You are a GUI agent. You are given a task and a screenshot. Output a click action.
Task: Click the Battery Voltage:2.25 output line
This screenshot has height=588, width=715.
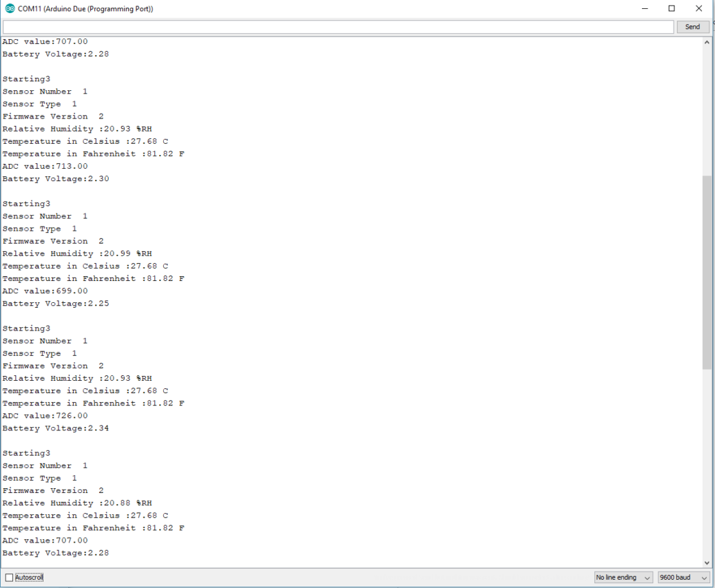pyautogui.click(x=56, y=304)
